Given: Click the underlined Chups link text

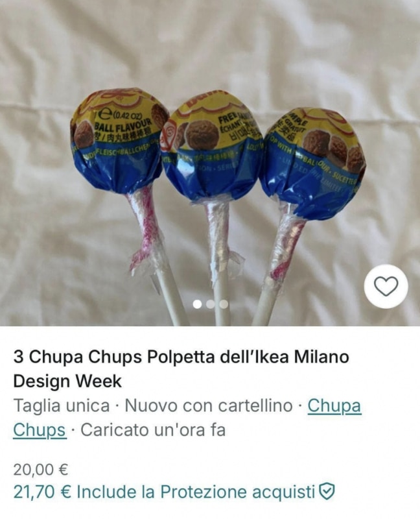Looking at the screenshot, I should 40,430.
